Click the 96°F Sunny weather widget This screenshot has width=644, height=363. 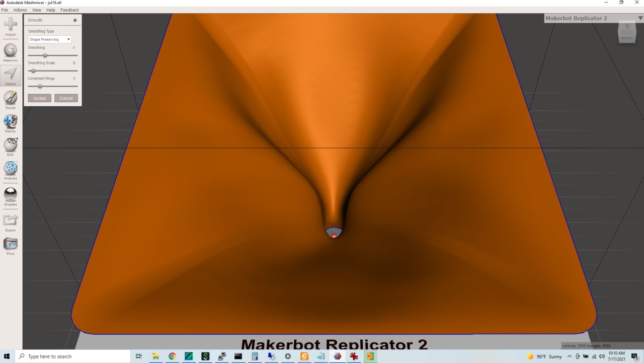[545, 356]
